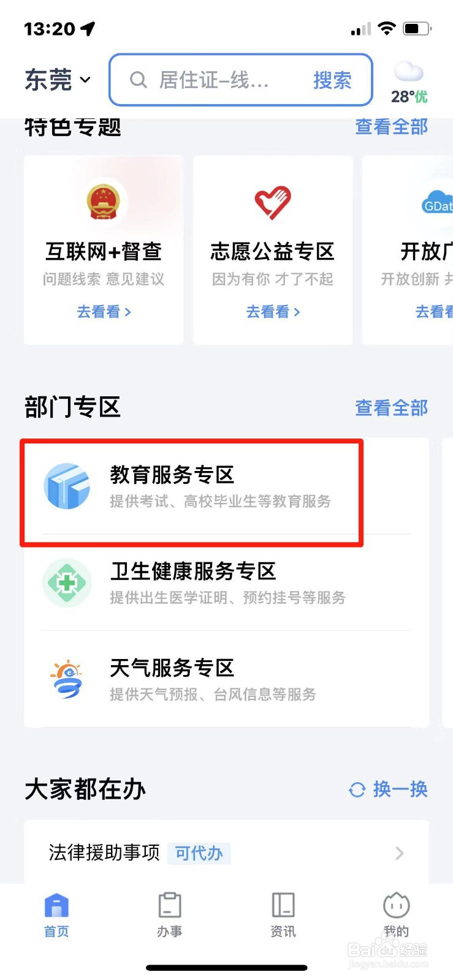Switch to the 办事 tab

170,915
